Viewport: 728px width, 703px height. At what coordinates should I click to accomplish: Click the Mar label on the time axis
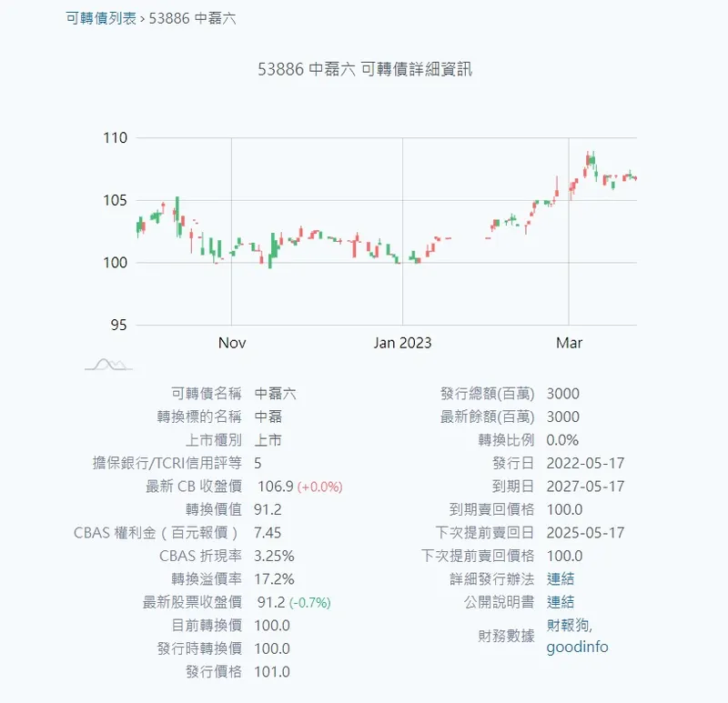pos(569,343)
